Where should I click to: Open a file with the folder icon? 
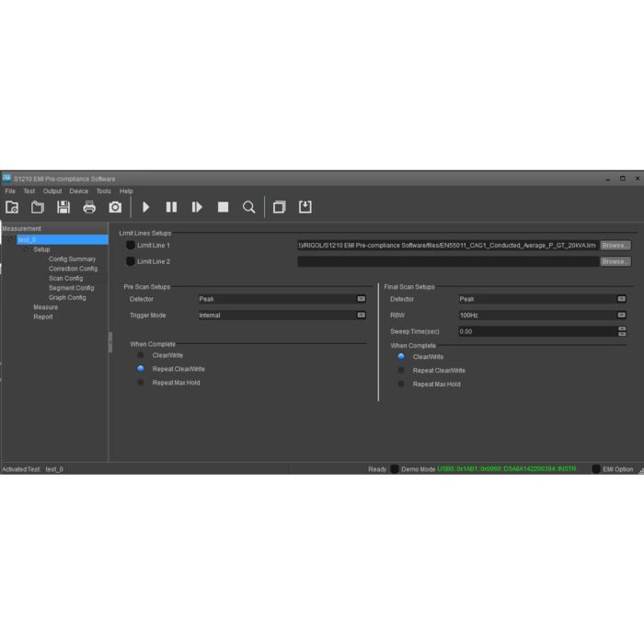point(38,207)
